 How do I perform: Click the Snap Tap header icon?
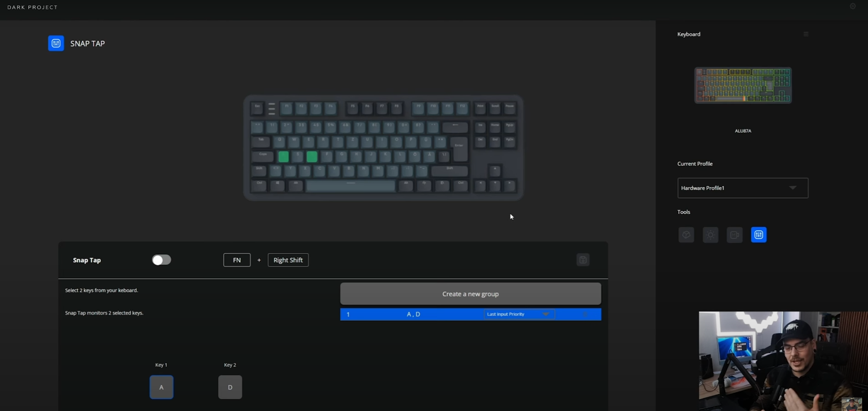[56, 43]
